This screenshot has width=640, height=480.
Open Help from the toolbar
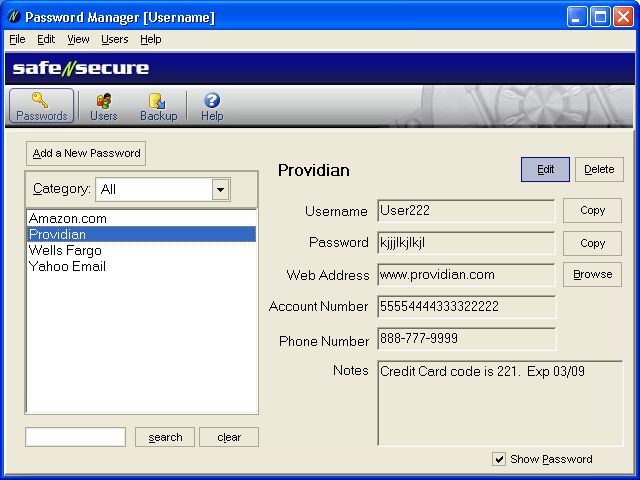point(212,106)
